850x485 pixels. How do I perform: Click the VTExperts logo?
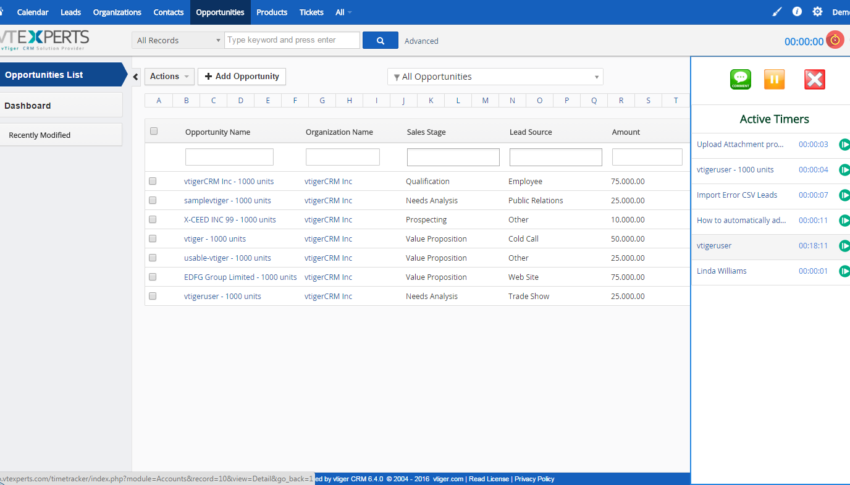coord(44,40)
